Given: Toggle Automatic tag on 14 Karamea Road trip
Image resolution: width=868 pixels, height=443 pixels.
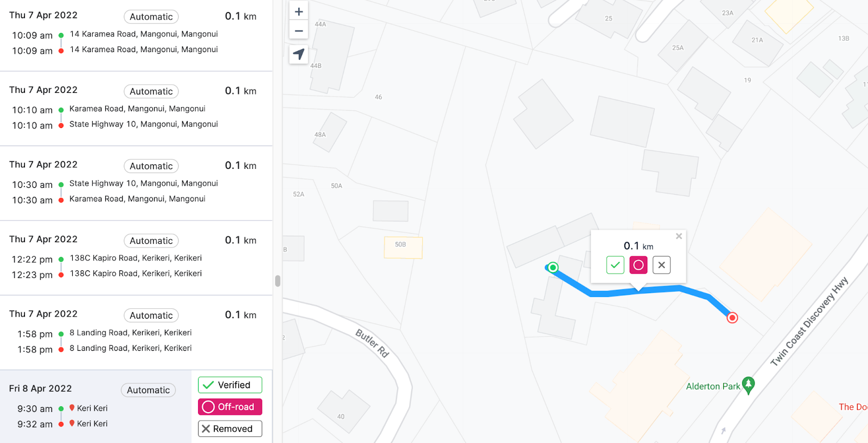Looking at the screenshot, I should 151,17.
